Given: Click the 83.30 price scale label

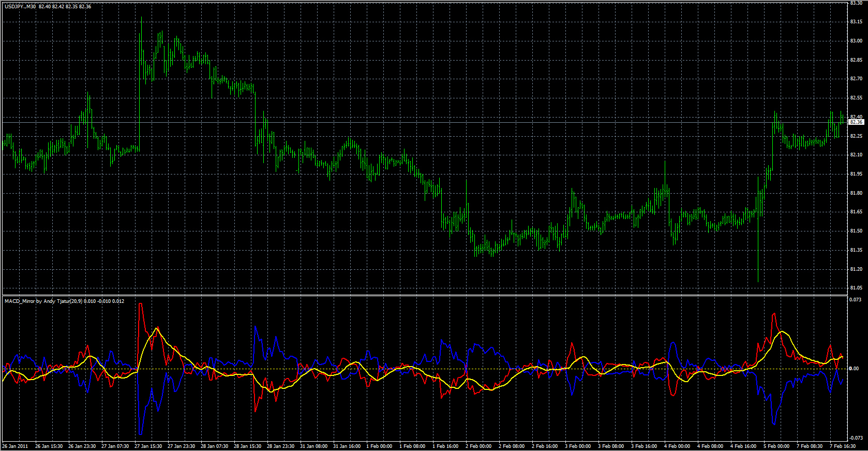Looking at the screenshot, I should [x=856, y=3].
